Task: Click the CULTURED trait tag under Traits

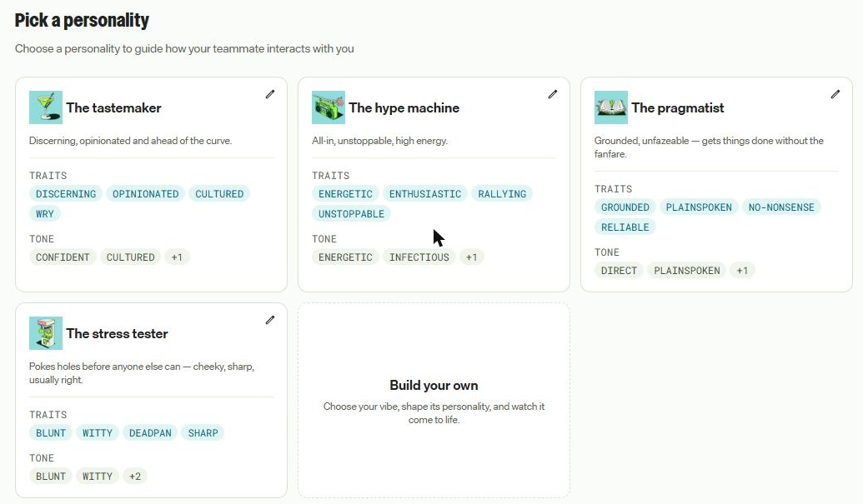Action: [219, 194]
